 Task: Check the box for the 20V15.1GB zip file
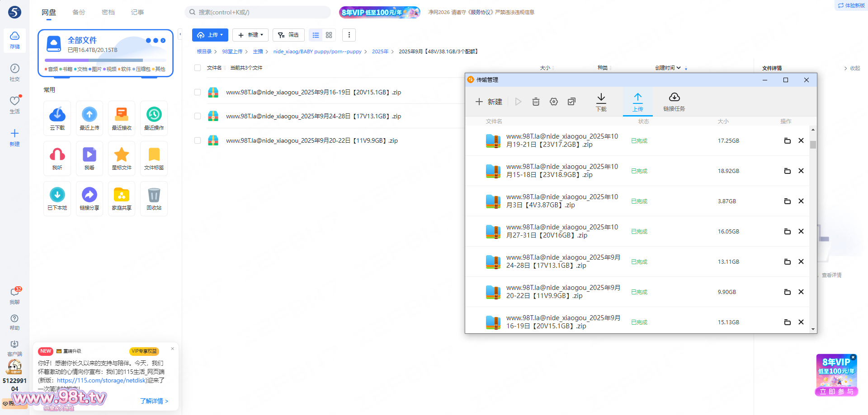coord(198,92)
